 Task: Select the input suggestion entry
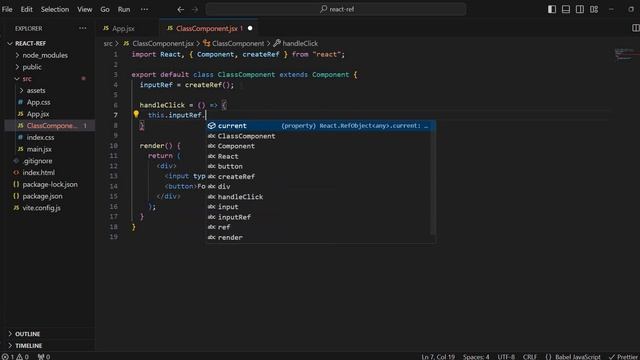tap(320, 207)
